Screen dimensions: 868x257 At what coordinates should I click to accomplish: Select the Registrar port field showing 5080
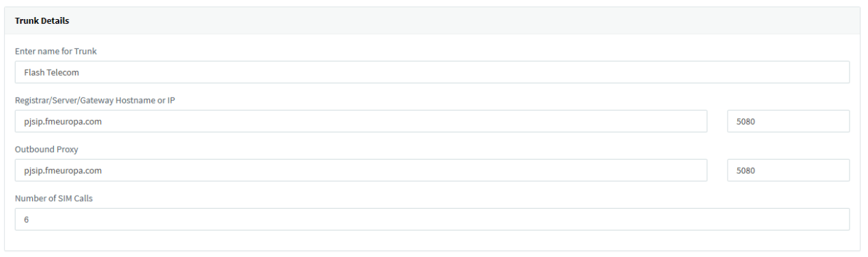point(788,121)
